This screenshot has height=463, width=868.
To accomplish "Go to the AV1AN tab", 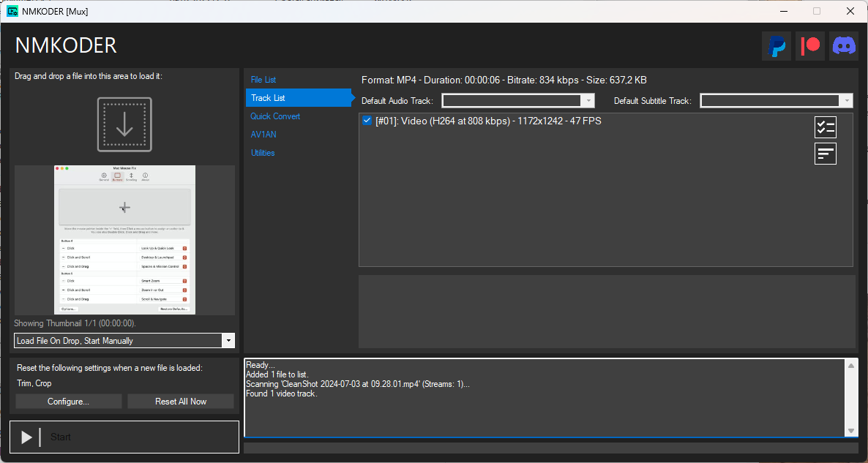I will tap(263, 135).
